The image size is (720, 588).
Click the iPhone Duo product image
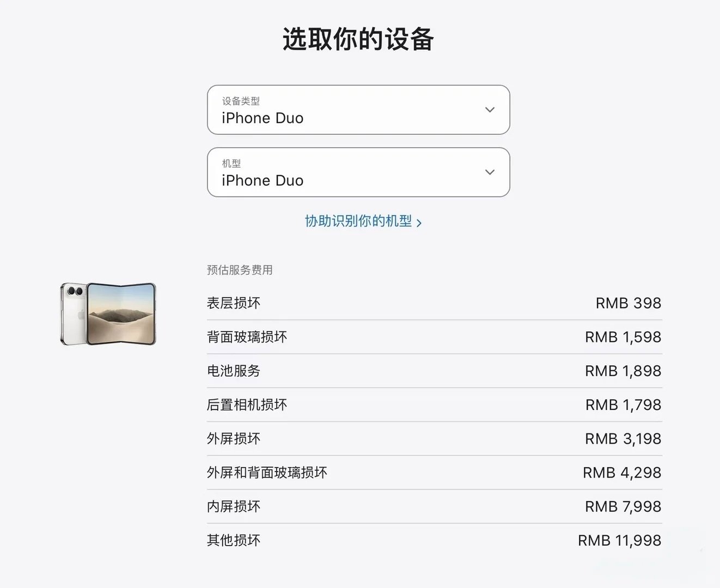pos(108,314)
